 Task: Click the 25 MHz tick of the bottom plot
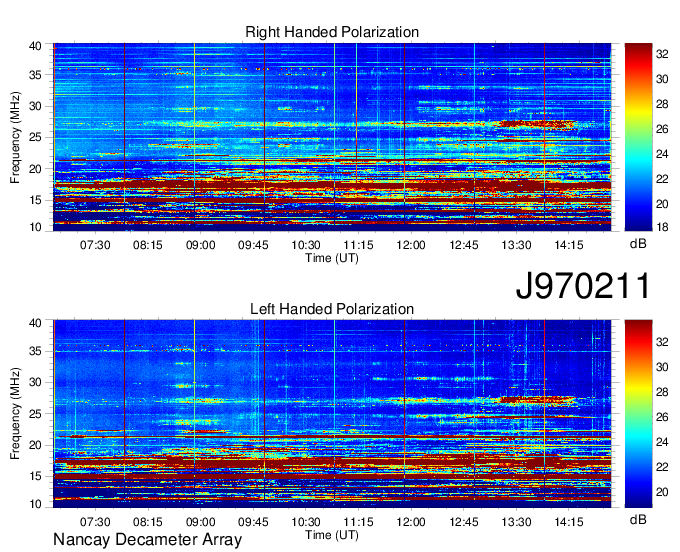point(35,414)
